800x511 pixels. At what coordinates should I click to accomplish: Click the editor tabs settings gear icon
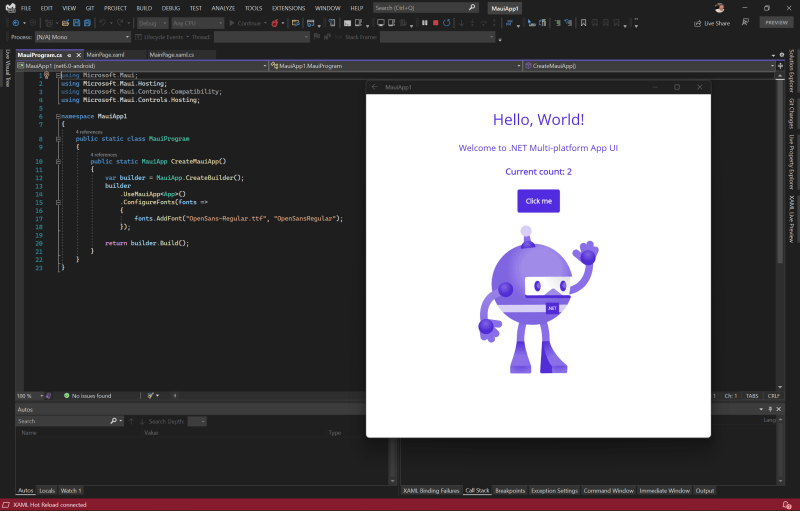click(x=782, y=55)
